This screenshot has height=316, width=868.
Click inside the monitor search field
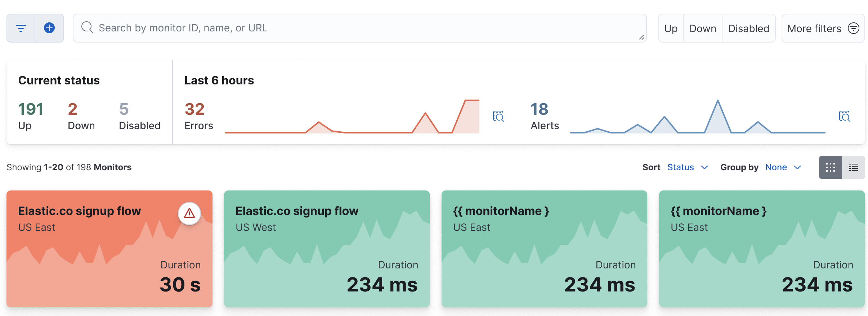click(324, 27)
